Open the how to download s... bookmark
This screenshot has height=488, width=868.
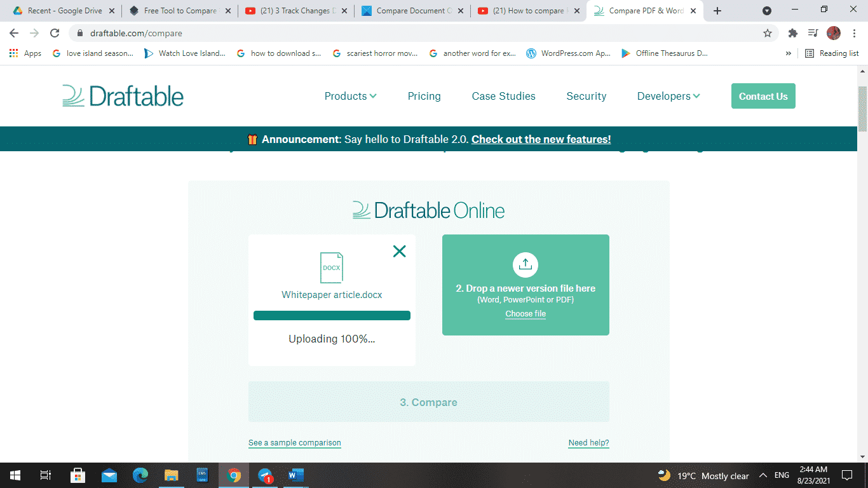279,53
